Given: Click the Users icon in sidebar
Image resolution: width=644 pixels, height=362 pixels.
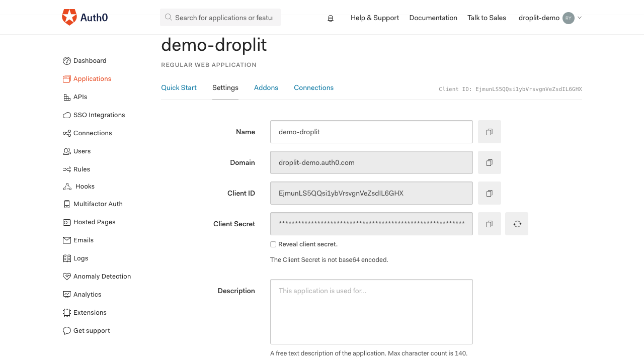Looking at the screenshot, I should tap(67, 151).
